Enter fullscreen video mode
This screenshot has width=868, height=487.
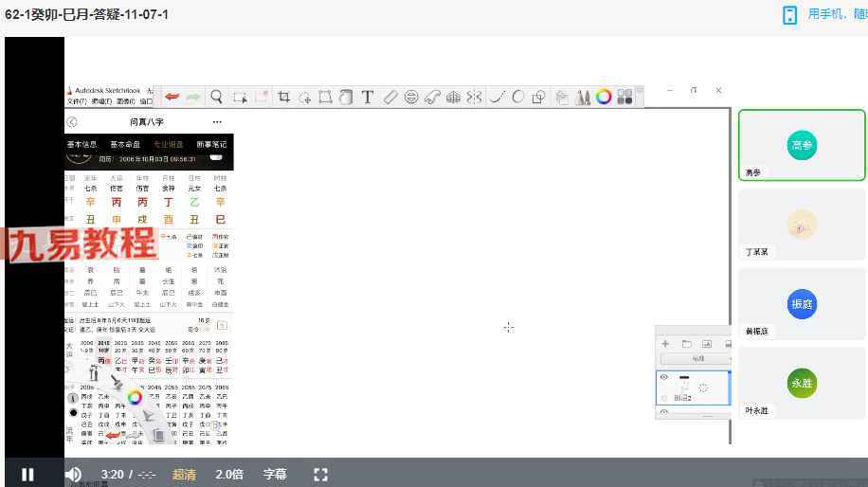pos(320,475)
